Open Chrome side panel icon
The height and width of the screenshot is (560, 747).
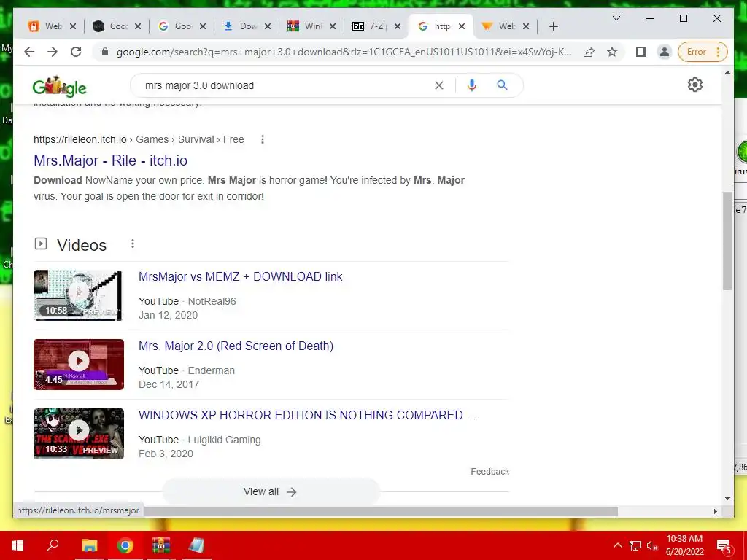tap(640, 52)
